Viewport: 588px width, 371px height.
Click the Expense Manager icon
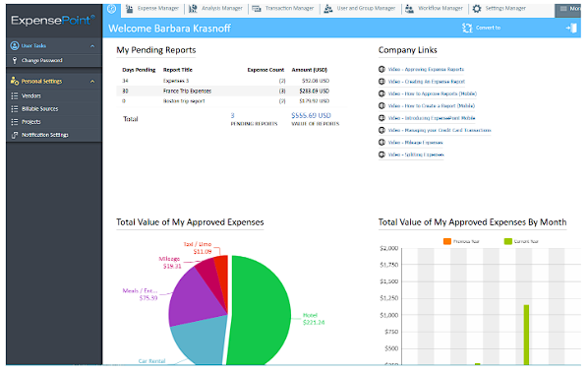coord(130,9)
